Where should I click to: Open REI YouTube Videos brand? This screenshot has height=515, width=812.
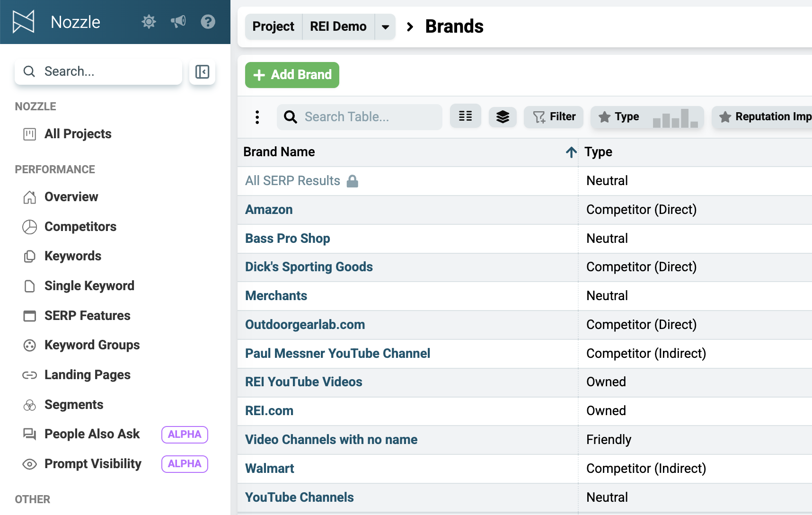(304, 382)
